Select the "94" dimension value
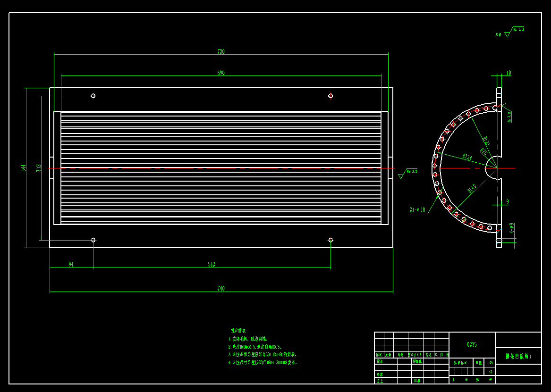The height and width of the screenshot is (392, 551). point(71,265)
